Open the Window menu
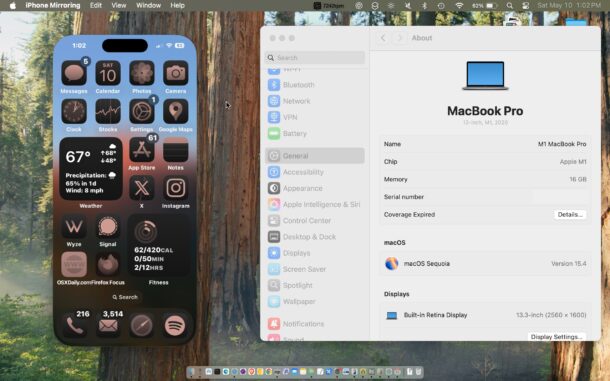 coord(149,5)
